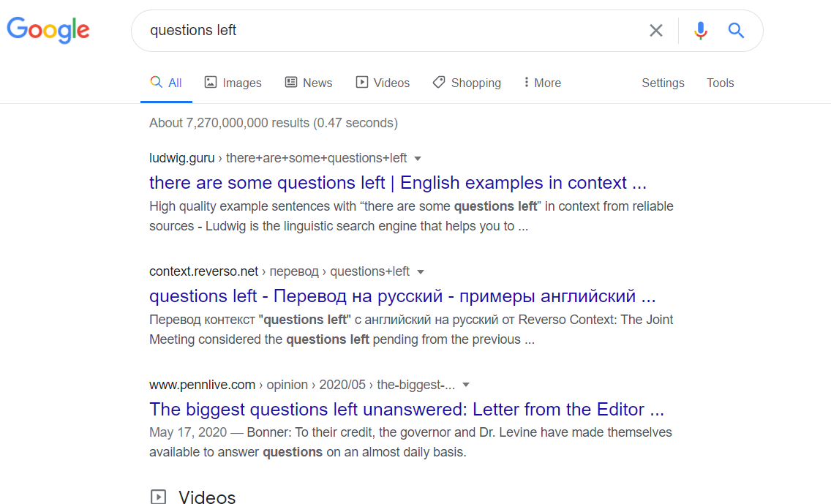The width and height of the screenshot is (831, 504).
Task: Open the More search options menu
Action: (542, 83)
